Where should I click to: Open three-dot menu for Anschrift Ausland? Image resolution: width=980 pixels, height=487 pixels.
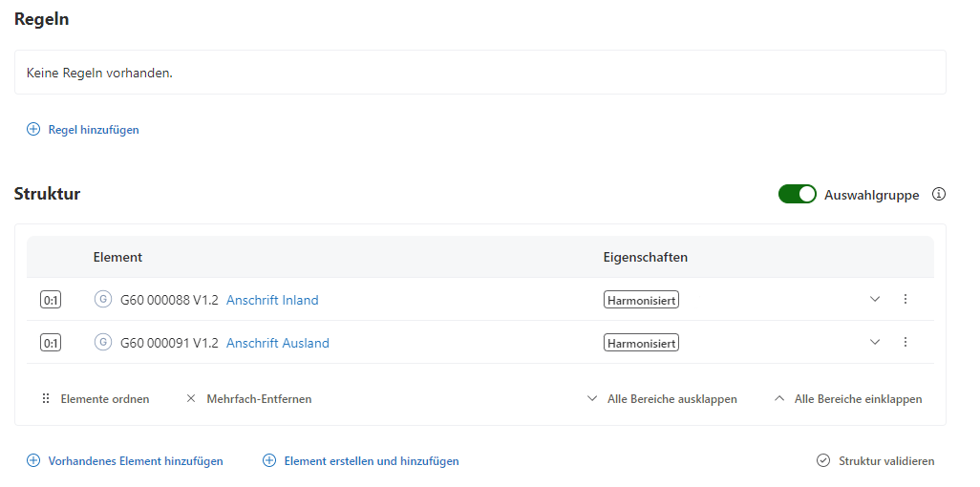click(x=905, y=342)
